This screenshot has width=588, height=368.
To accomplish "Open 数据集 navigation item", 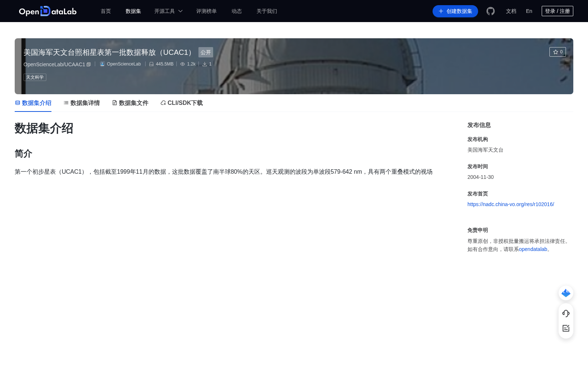I will pyautogui.click(x=133, y=11).
